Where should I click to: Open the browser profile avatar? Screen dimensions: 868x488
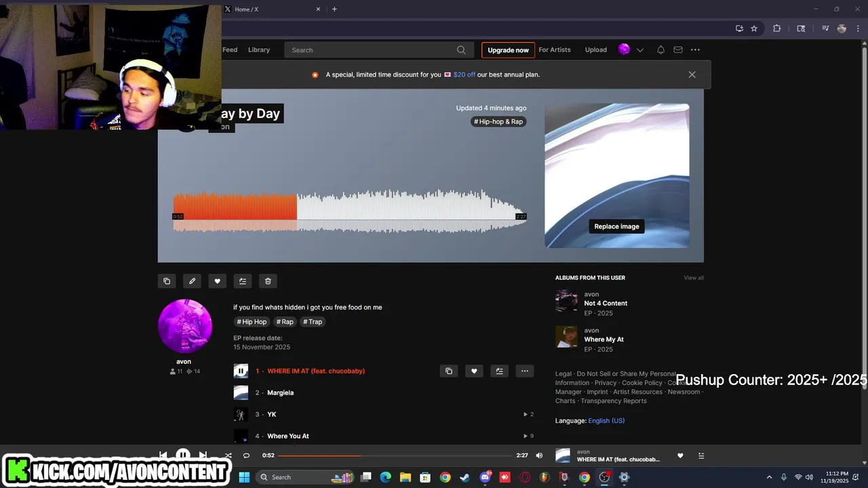pos(842,28)
